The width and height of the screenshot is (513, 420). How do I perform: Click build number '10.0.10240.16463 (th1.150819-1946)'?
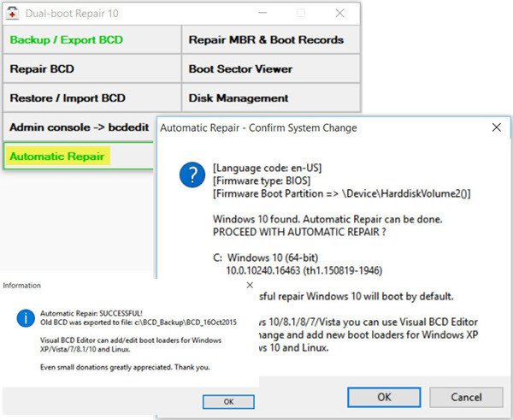pyautogui.click(x=304, y=270)
